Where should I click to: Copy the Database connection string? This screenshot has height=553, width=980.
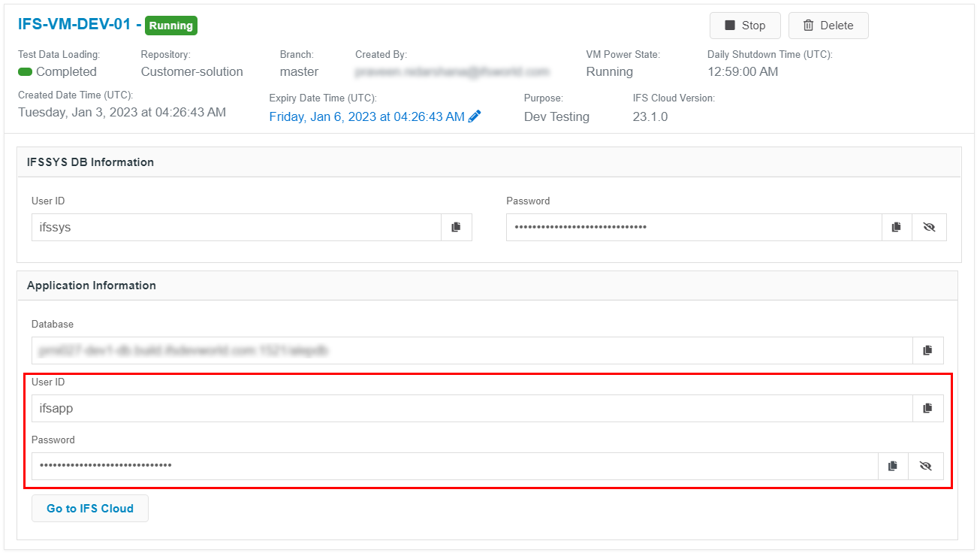(927, 350)
